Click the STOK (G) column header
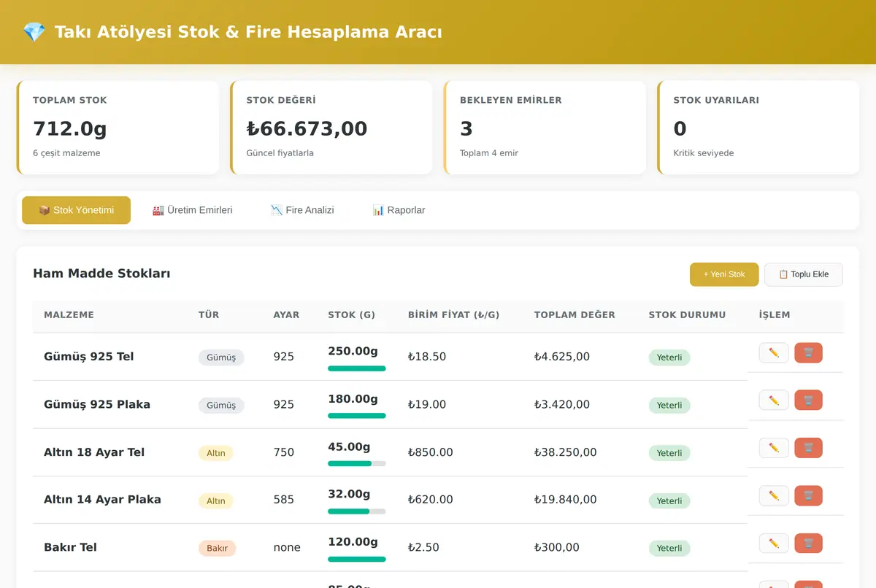The width and height of the screenshot is (876, 588). (x=351, y=315)
